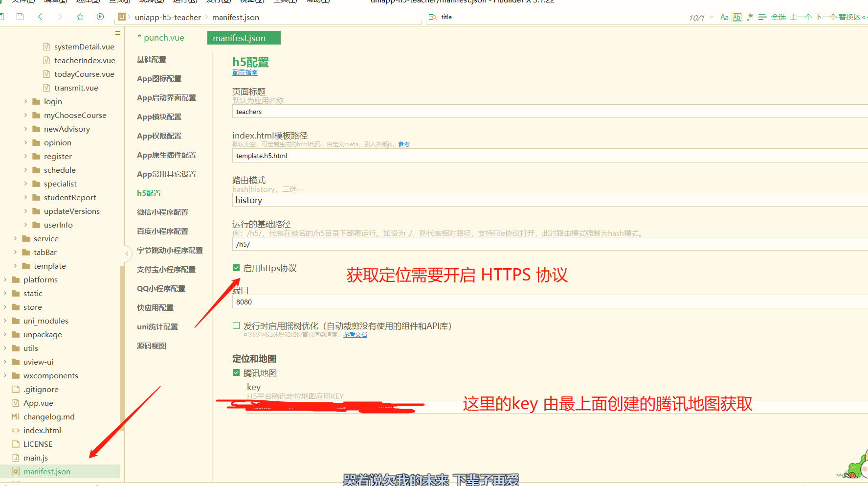The height and width of the screenshot is (486, 868).
Task: Open the .gitignore file in the tree
Action: [41, 389]
